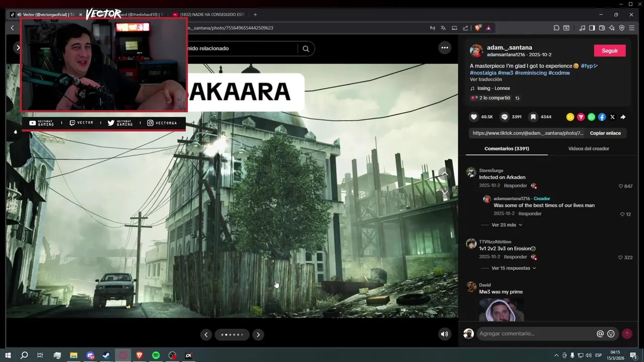644x362 pixels.
Task: Like the post with the heart icon
Action: 473,117
